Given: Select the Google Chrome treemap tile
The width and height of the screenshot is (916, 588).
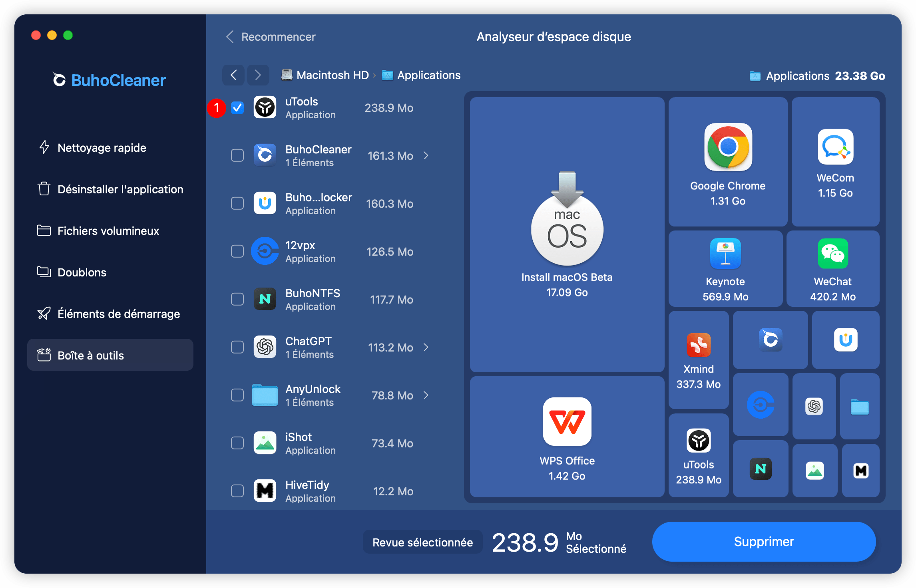Looking at the screenshot, I should [728, 162].
